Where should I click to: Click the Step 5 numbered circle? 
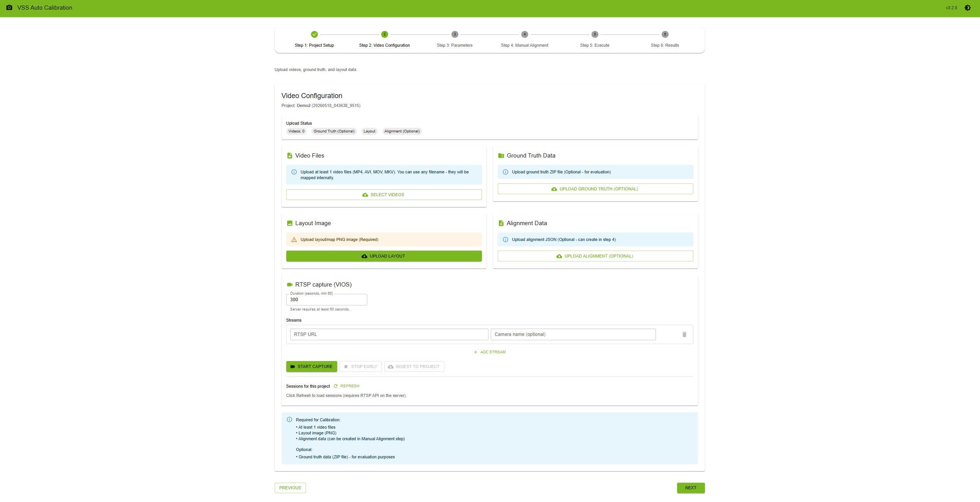click(x=595, y=34)
